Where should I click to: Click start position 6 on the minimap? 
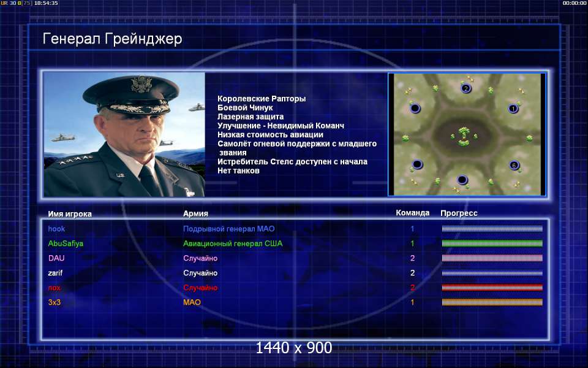[x=514, y=165]
